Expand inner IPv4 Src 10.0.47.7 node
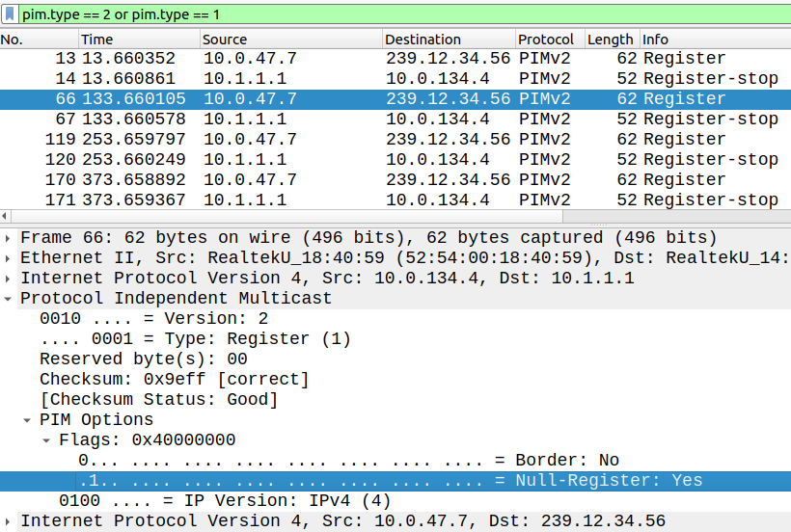The height and width of the screenshot is (532, 791). click(8, 520)
